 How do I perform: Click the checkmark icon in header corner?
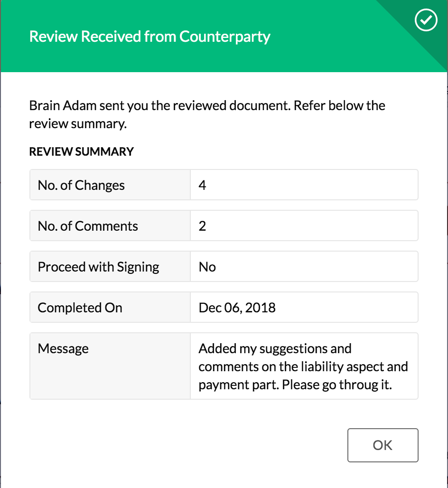pos(426,20)
